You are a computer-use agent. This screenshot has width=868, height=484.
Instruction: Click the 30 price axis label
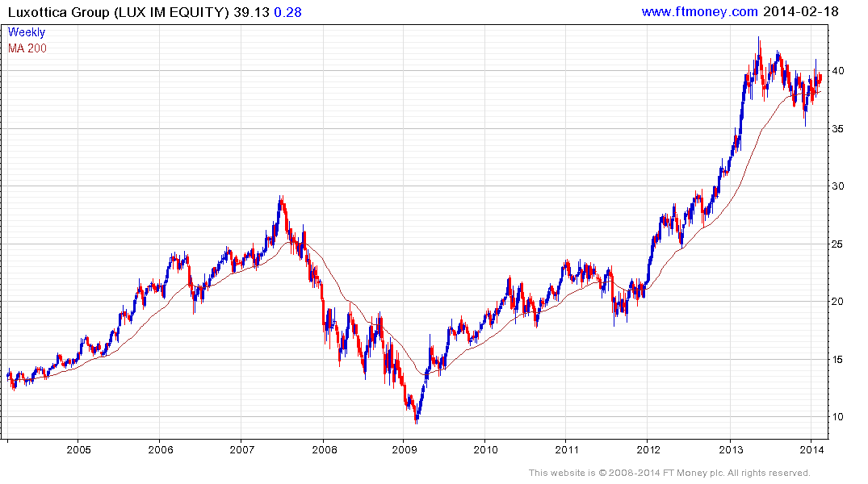(x=838, y=186)
